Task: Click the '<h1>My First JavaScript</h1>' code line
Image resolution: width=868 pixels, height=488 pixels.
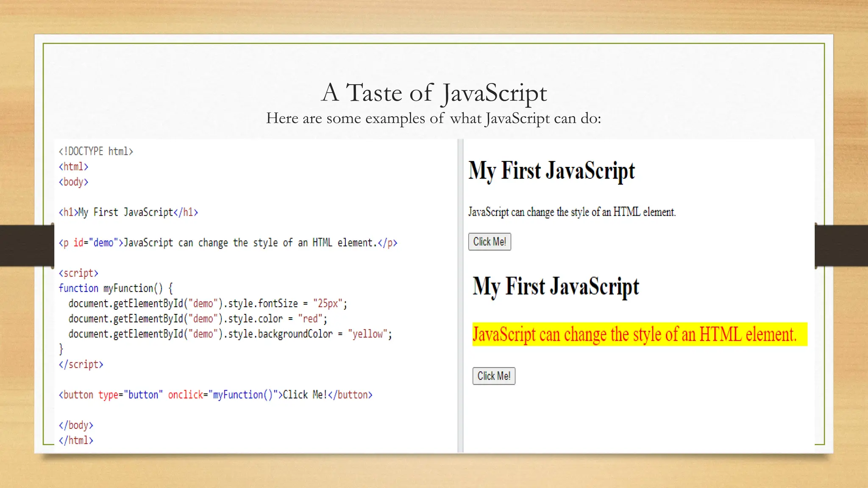Action: point(128,212)
